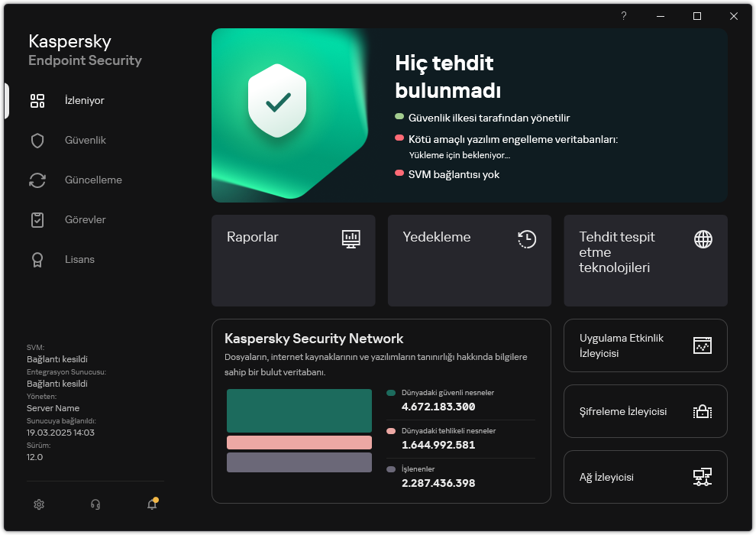Image resolution: width=756 pixels, height=535 pixels.
Task: Open the Lisans section
Action: (79, 260)
